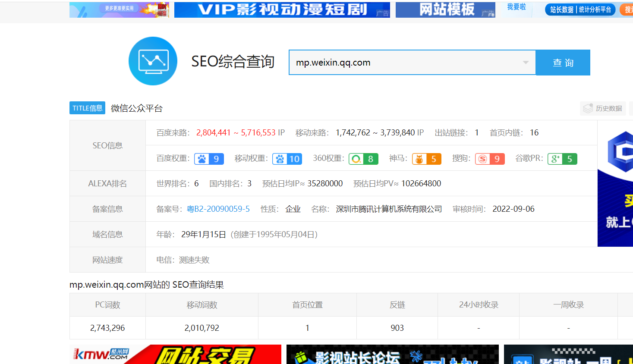Click the 域名信息 row label
633x364 pixels.
[x=107, y=235]
